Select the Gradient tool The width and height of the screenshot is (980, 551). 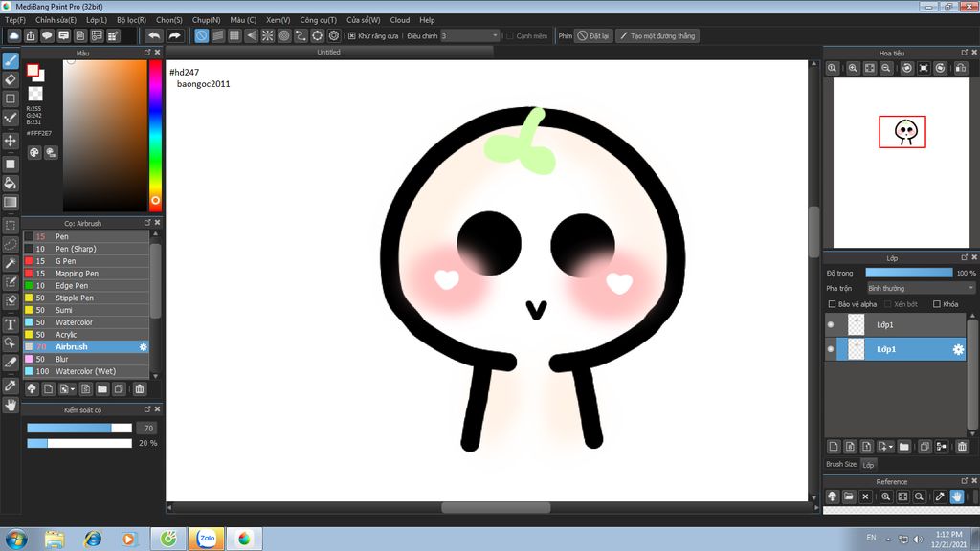(11, 202)
